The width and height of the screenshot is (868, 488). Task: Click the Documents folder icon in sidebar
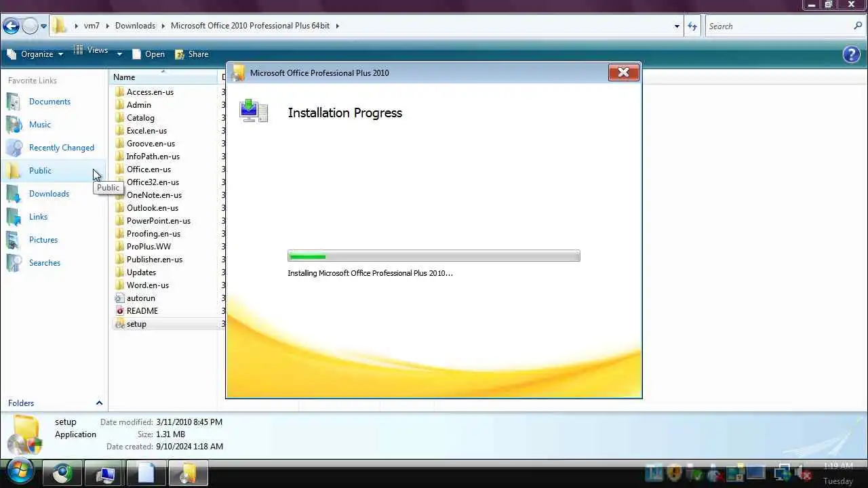14,102
